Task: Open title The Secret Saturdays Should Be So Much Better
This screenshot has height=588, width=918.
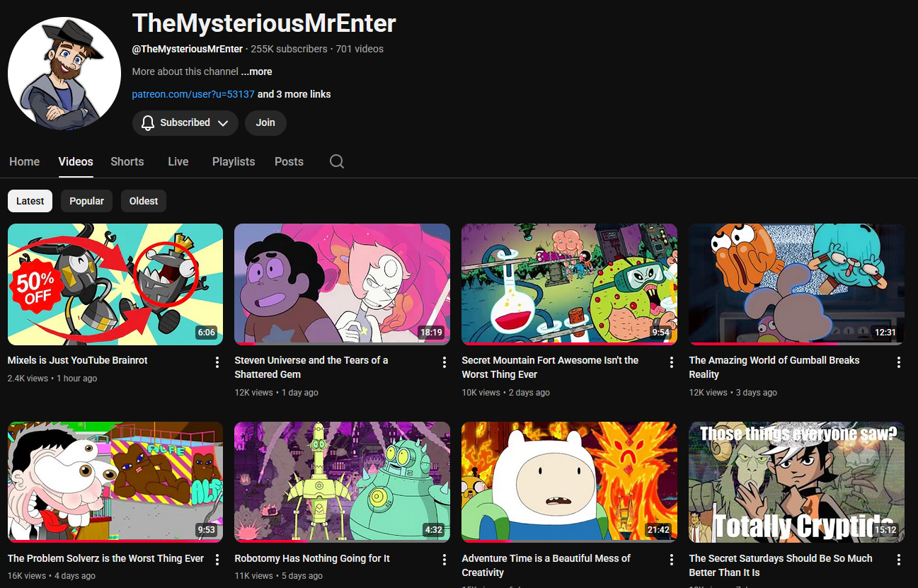Action: 781,565
